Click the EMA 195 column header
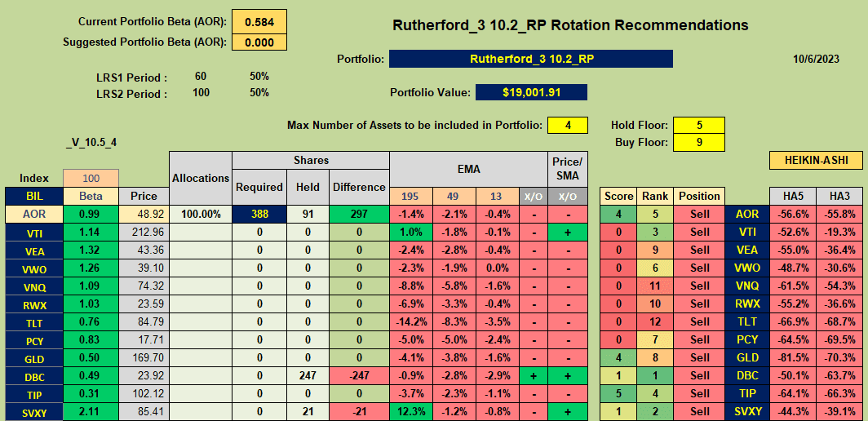 [x=411, y=196]
